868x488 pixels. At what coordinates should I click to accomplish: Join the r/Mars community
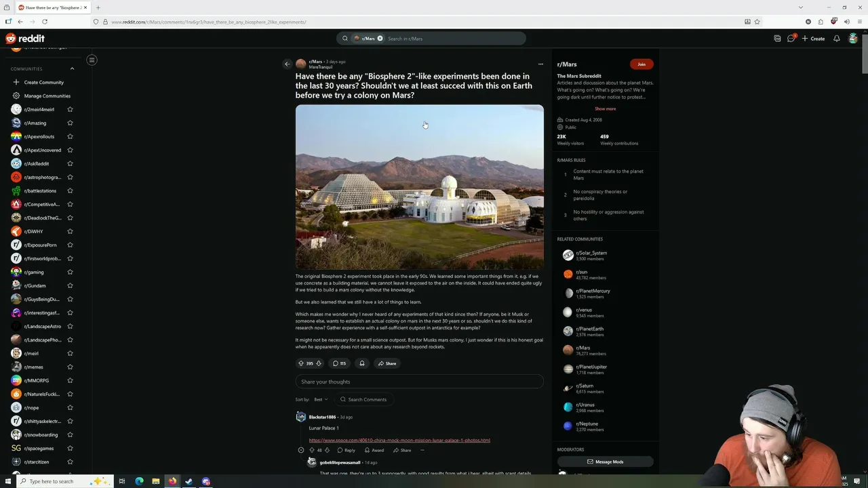(642, 64)
